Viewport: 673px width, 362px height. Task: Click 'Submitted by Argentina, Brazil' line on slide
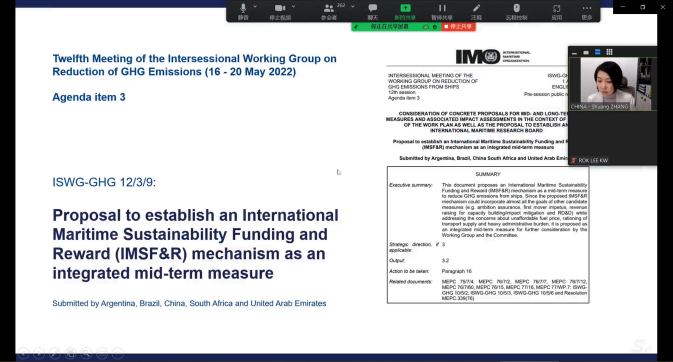(189, 303)
